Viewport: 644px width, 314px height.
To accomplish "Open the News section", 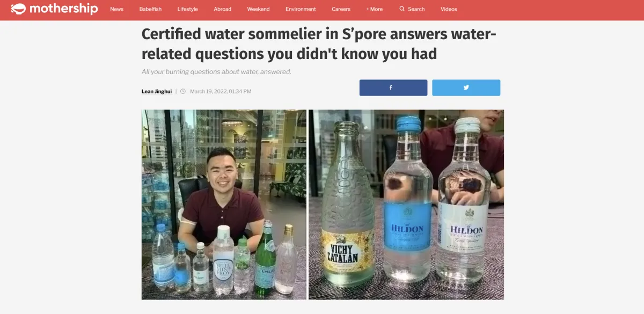I will (x=116, y=9).
